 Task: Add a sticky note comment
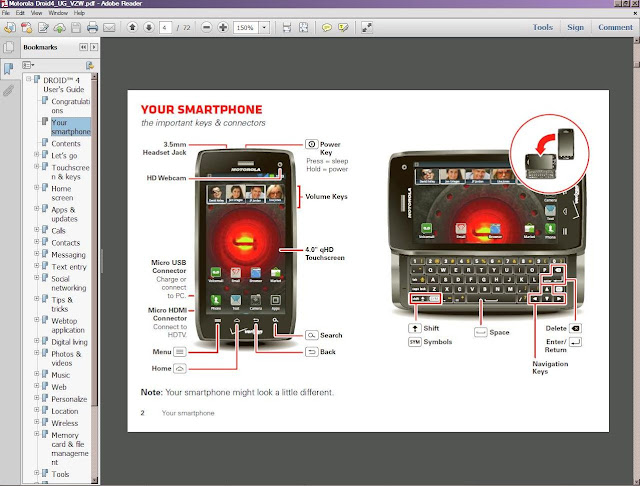tap(327, 27)
